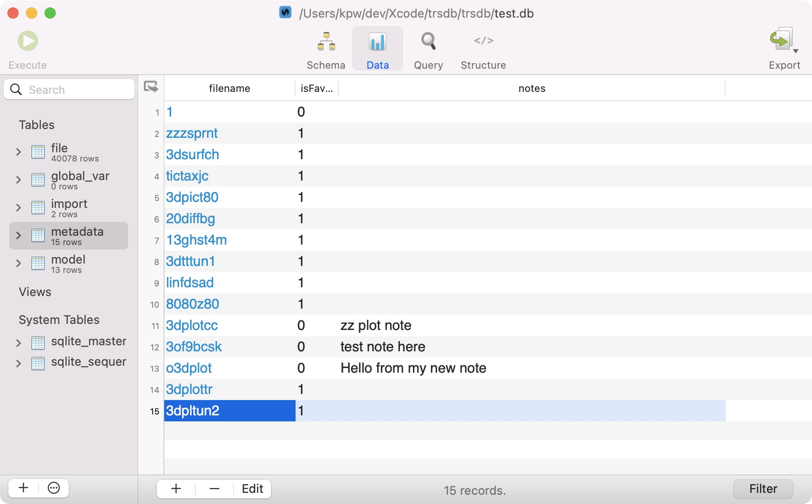This screenshot has height=504, width=812.
Task: Click the 3dpltun2 selected cell
Action: click(230, 411)
